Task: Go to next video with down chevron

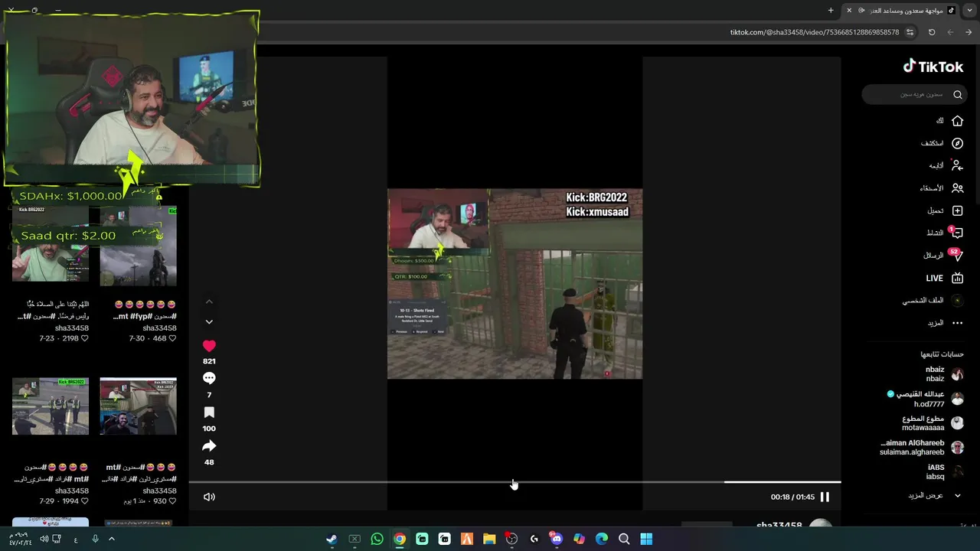Action: click(x=209, y=321)
